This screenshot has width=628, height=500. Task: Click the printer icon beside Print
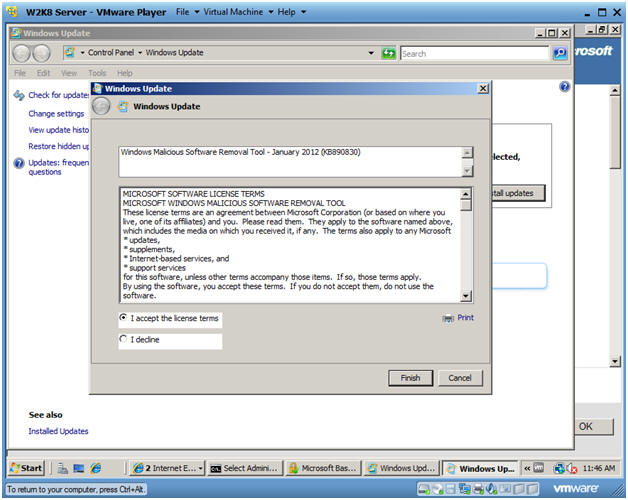click(x=448, y=318)
